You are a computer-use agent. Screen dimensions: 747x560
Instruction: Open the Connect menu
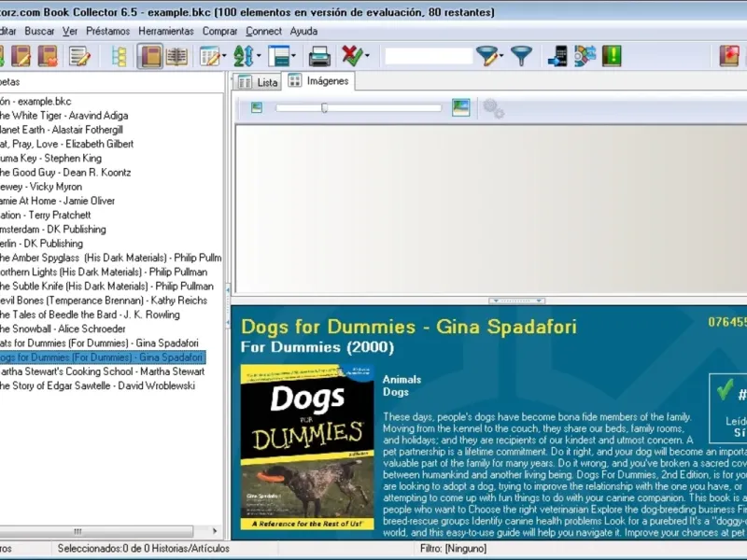(x=263, y=32)
